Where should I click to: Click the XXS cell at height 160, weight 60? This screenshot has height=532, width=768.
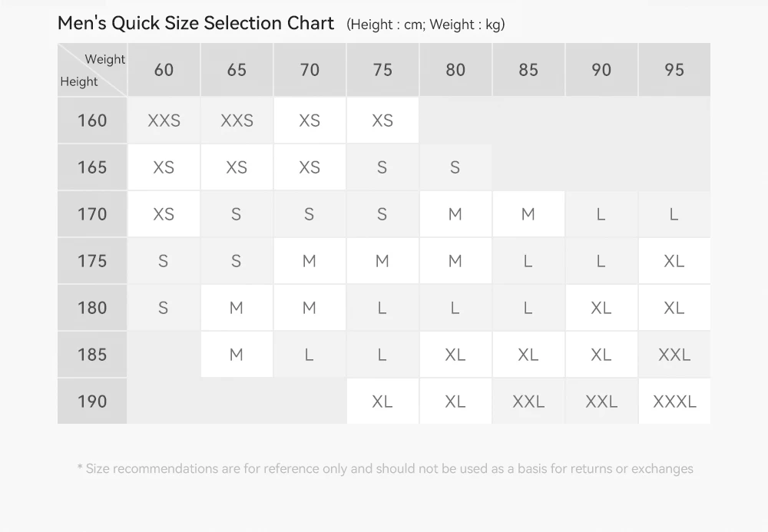click(164, 121)
